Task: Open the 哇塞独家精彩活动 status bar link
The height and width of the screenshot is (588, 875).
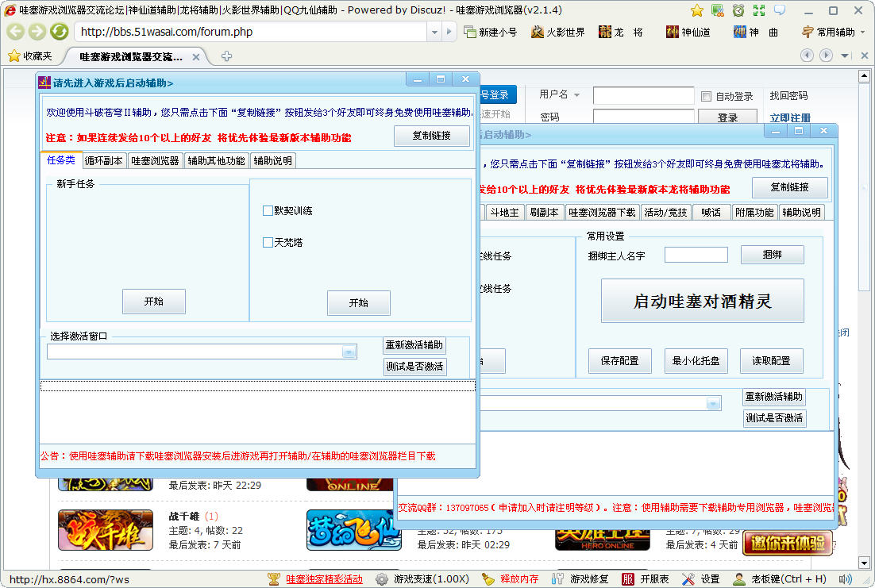Action: (x=324, y=579)
